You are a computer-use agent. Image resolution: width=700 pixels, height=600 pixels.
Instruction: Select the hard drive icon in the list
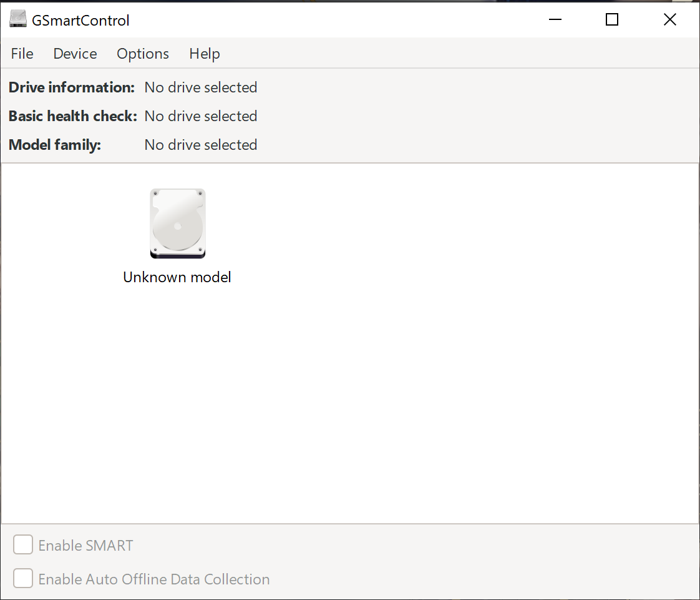[x=178, y=224]
